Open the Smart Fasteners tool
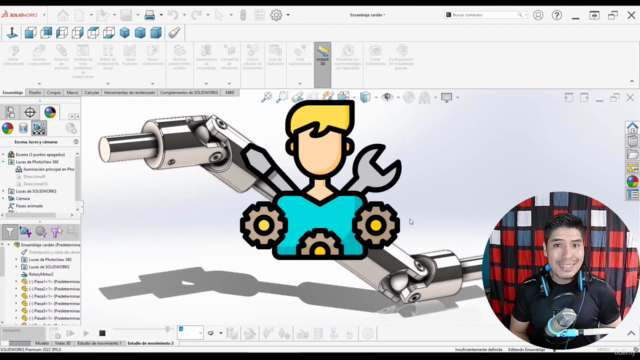Image resolution: width=640 pixels, height=360 pixels. tap(130, 56)
